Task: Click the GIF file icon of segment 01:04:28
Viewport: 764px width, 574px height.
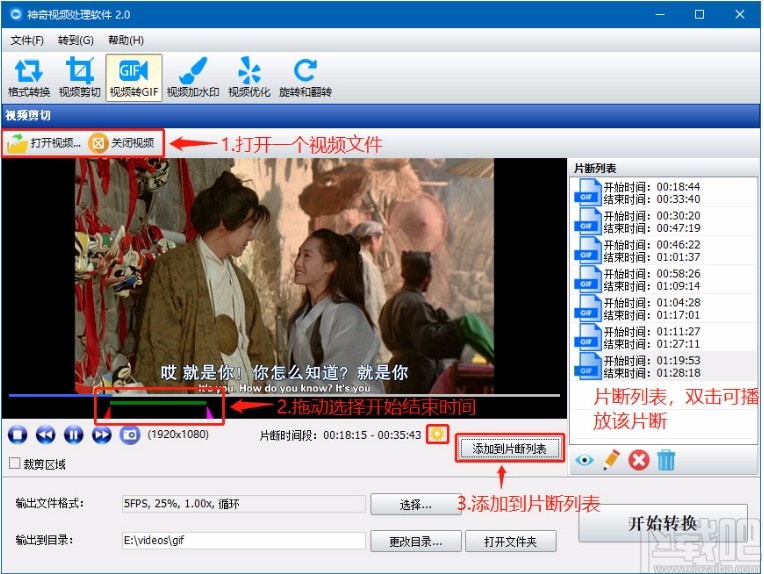Action: click(x=588, y=308)
